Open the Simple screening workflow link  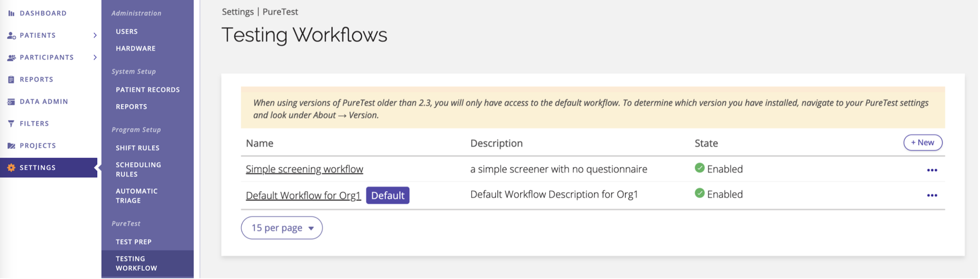[304, 169]
